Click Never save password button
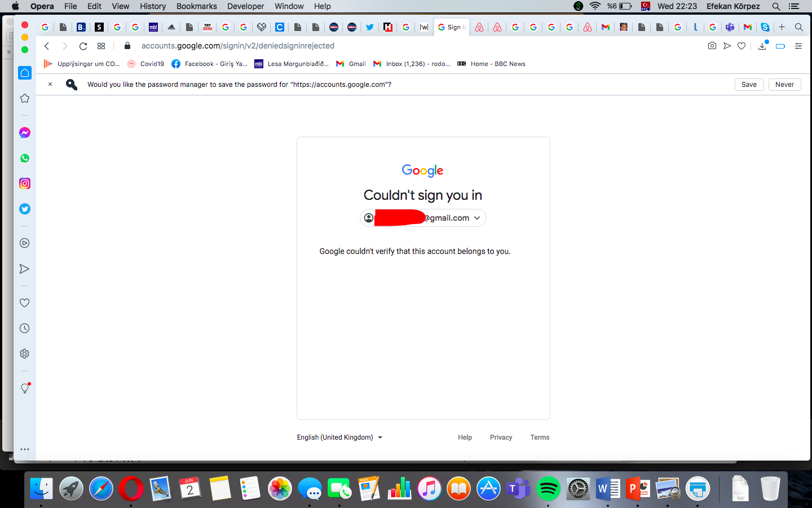Screen dimensions: 812x508 (785, 85)
